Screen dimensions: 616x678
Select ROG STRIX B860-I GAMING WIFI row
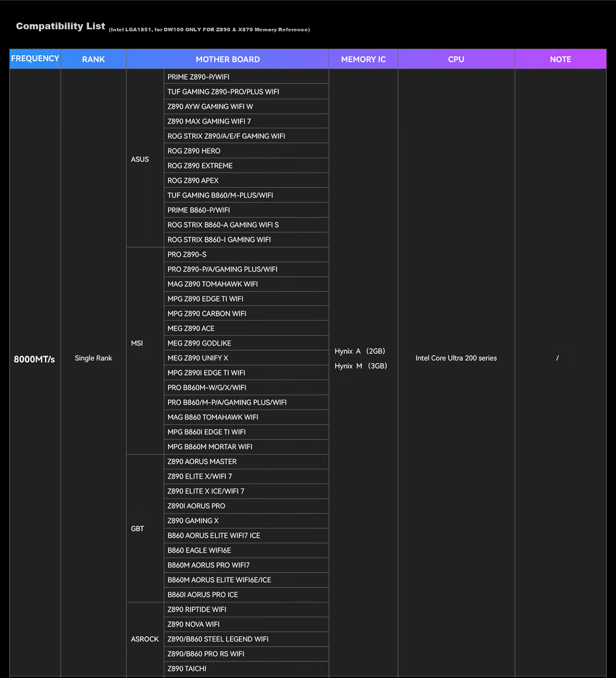click(246, 239)
